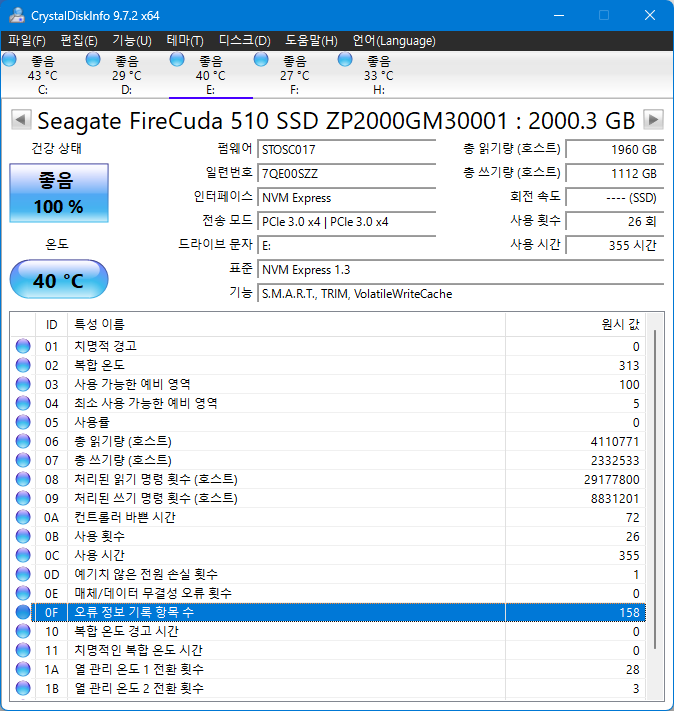The height and width of the screenshot is (711, 674).
Task: Select disk C: at 43 °C
Action: tap(43, 75)
